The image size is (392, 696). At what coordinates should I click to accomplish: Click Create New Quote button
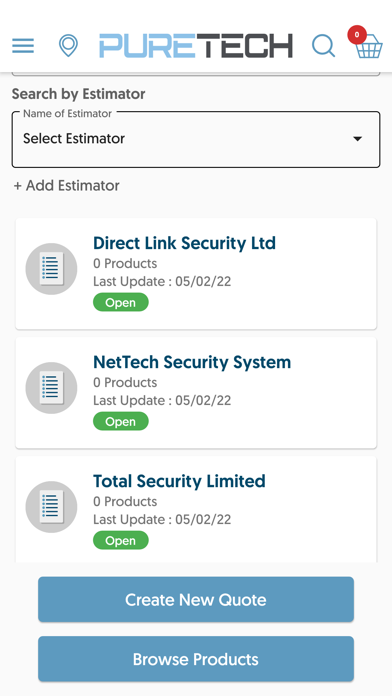196,599
